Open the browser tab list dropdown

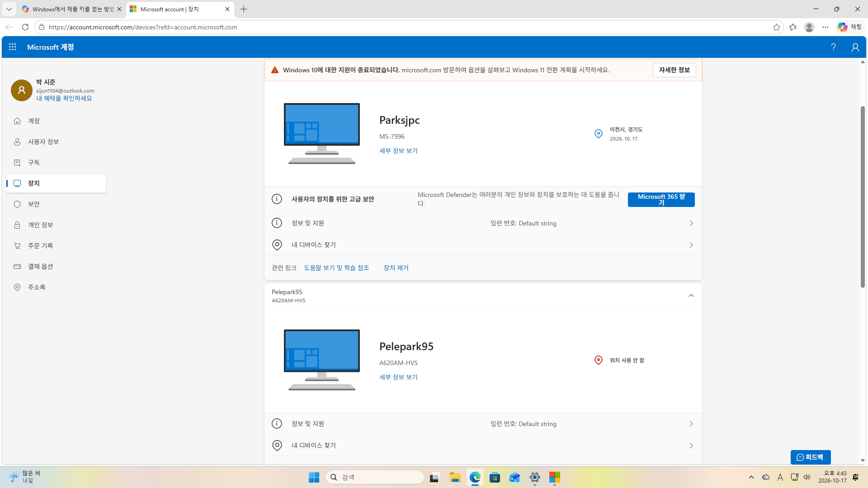(x=9, y=9)
